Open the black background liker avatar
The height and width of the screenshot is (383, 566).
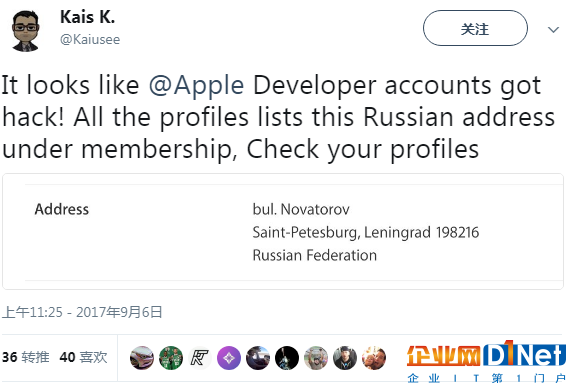click(287, 358)
